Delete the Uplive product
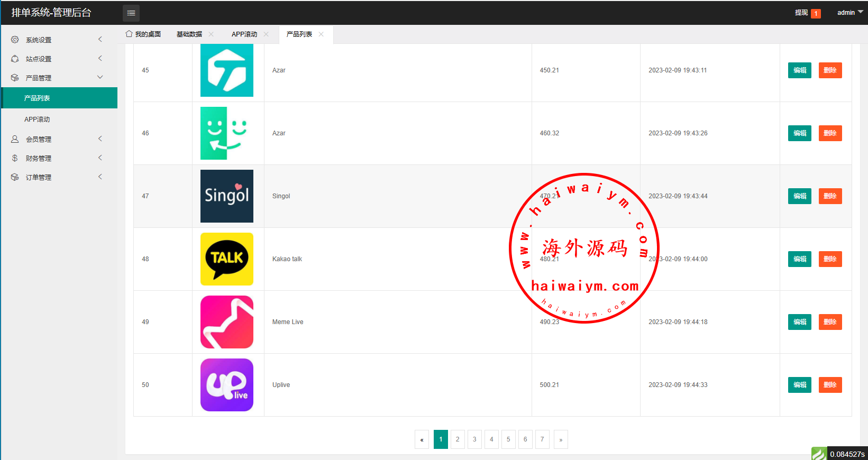This screenshot has width=868, height=460. [830, 385]
